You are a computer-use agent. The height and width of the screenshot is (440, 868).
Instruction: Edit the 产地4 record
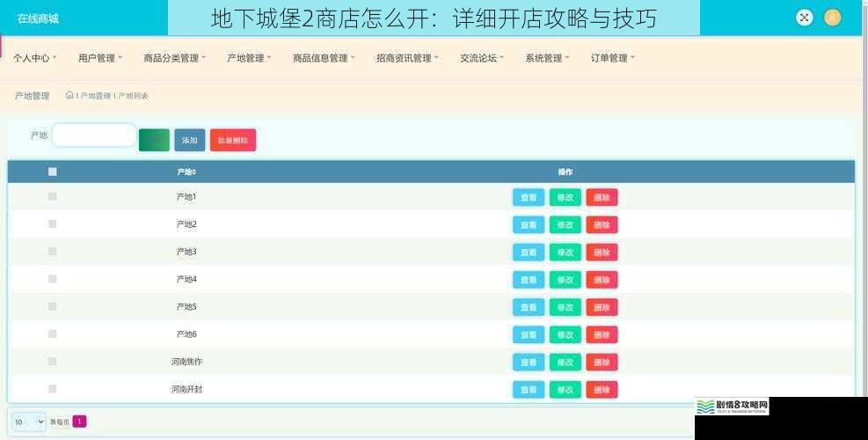565,280
